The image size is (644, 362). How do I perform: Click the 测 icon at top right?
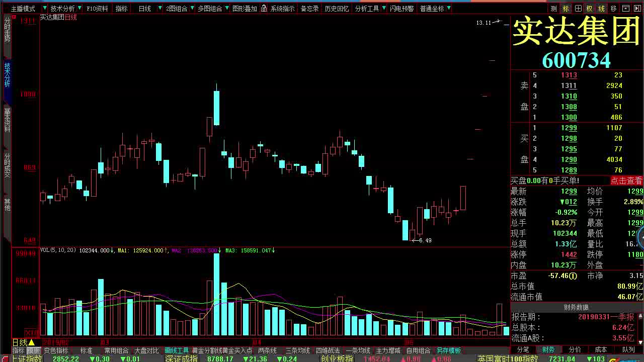[553, 9]
